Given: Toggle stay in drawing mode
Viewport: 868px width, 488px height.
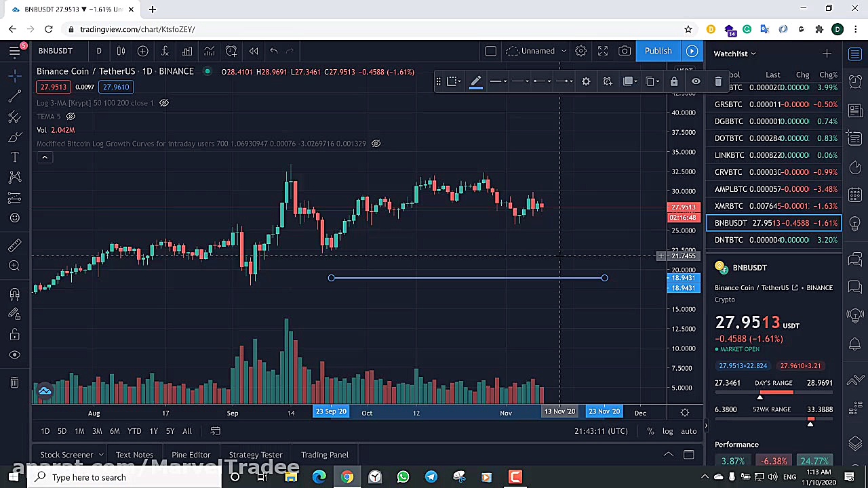Looking at the screenshot, I should point(14,314).
